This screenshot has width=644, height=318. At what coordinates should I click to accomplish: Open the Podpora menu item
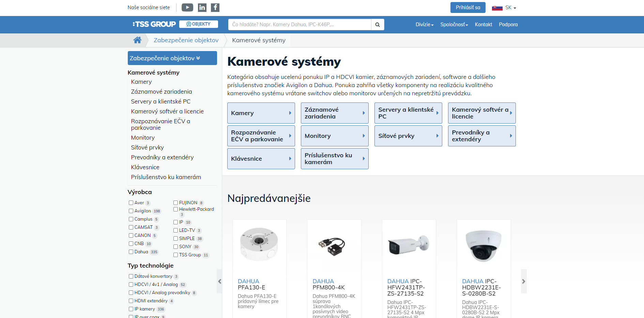[x=508, y=25]
